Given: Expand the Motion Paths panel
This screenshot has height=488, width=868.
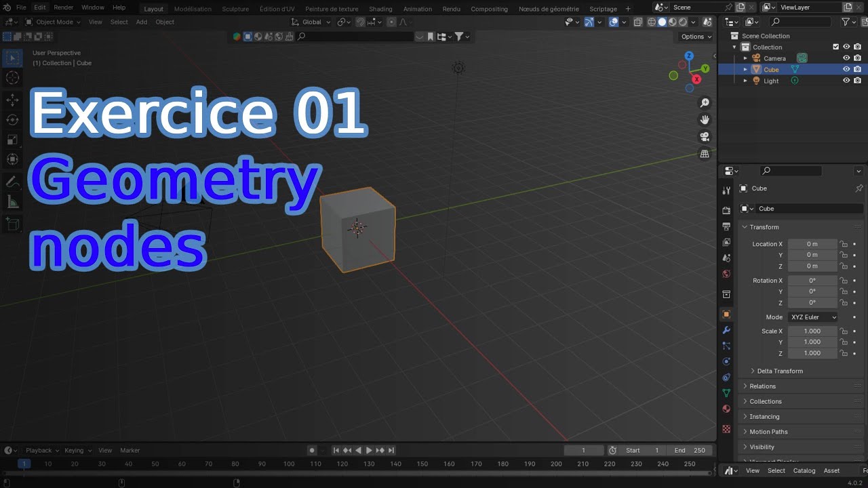Looking at the screenshot, I should point(768,432).
